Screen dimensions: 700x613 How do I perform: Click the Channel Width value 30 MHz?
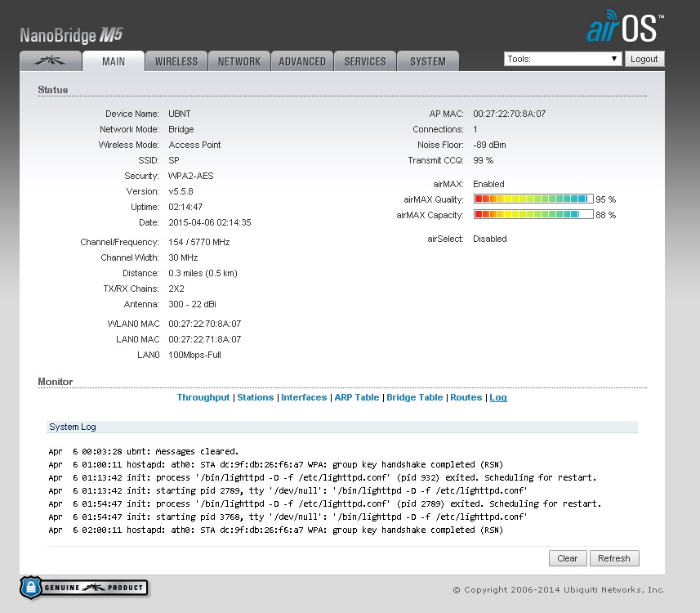(x=183, y=257)
